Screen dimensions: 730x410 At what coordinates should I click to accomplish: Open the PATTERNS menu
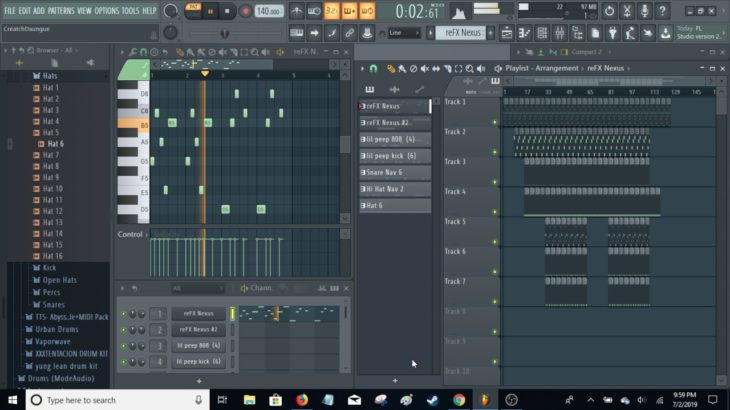pyautogui.click(x=61, y=10)
